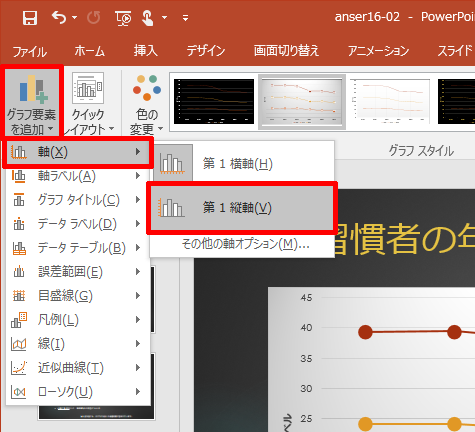This screenshot has width=475, height=432.
Task: Open the Undo history dropdown arrow
Action: (74, 17)
